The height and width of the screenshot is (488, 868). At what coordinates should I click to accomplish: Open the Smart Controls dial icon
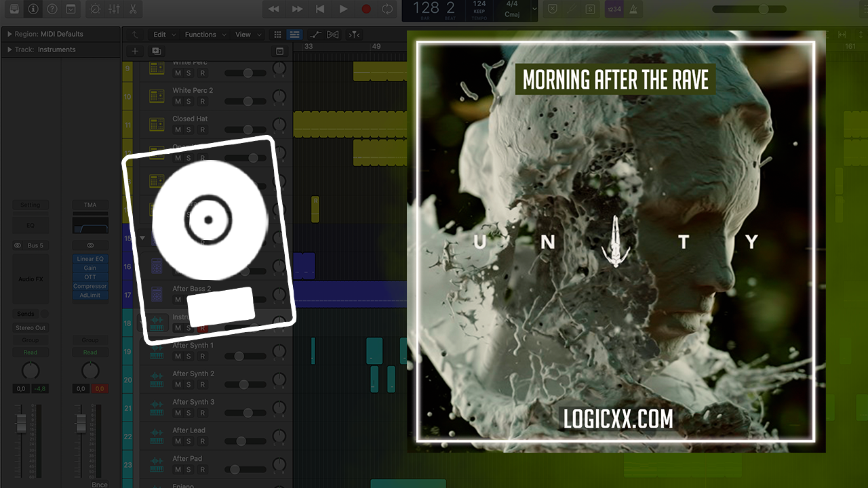(95, 9)
